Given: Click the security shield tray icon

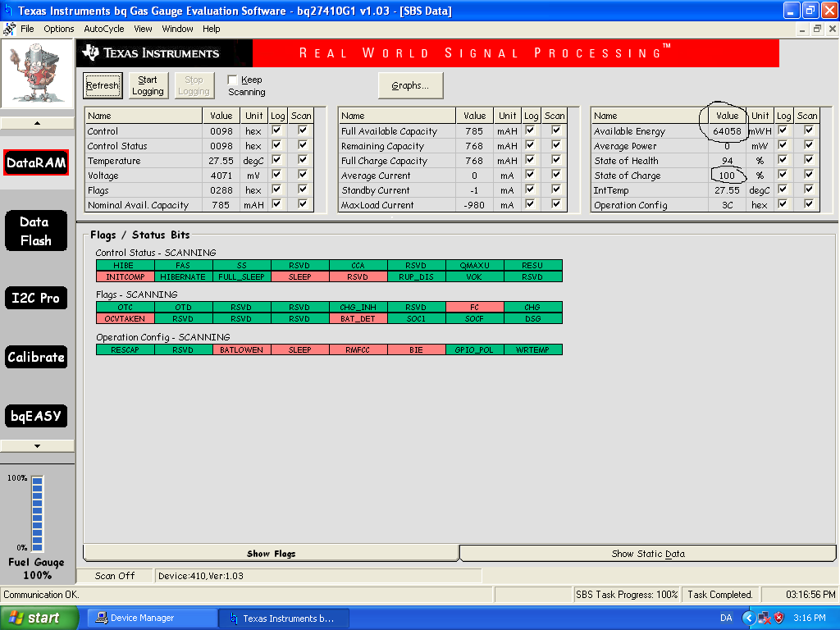Looking at the screenshot, I should coord(779,618).
